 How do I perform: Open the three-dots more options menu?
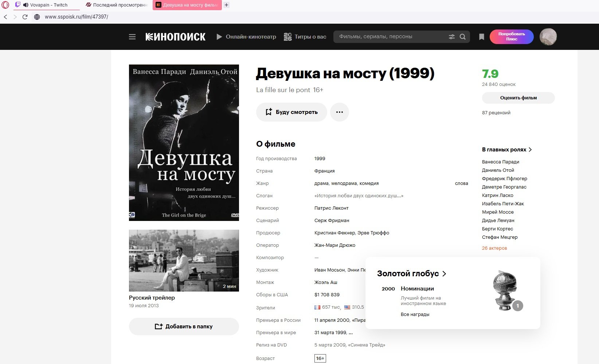(339, 112)
